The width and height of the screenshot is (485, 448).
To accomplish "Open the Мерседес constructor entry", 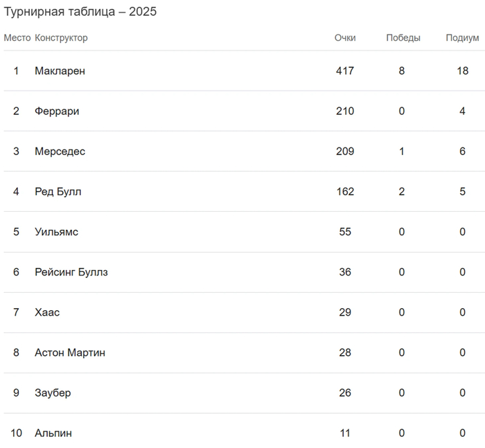I will [x=60, y=151].
